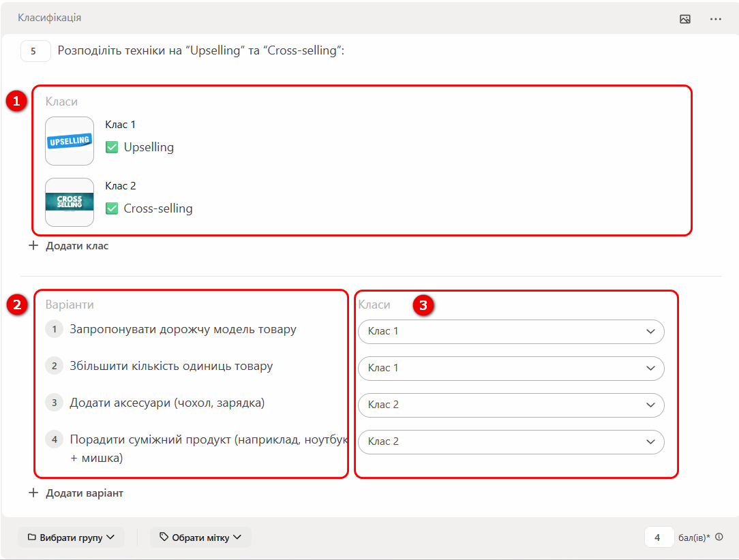Click the plus icon beside Додати варіант
Image resolution: width=739 pixels, height=560 pixels.
tap(33, 493)
